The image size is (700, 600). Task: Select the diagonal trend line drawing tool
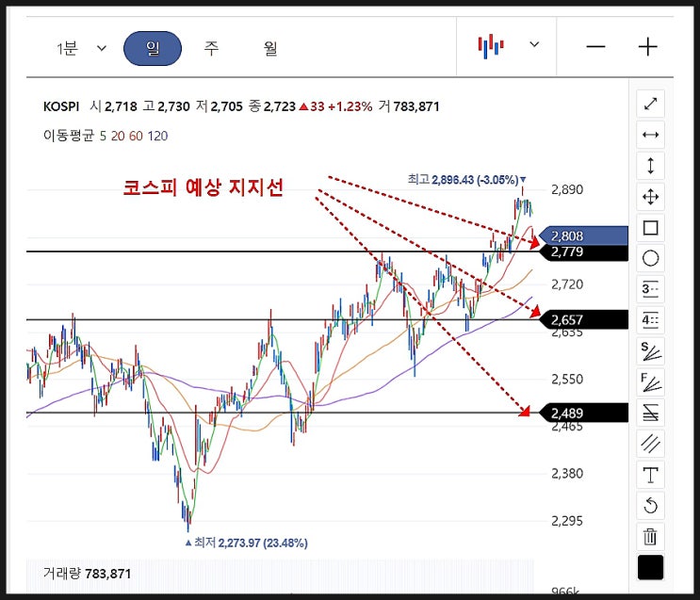point(650,104)
